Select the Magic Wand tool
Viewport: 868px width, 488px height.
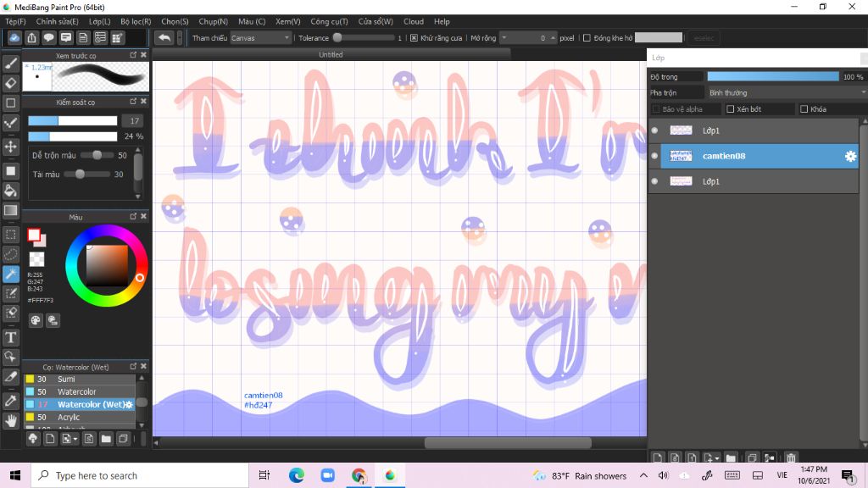[10, 274]
